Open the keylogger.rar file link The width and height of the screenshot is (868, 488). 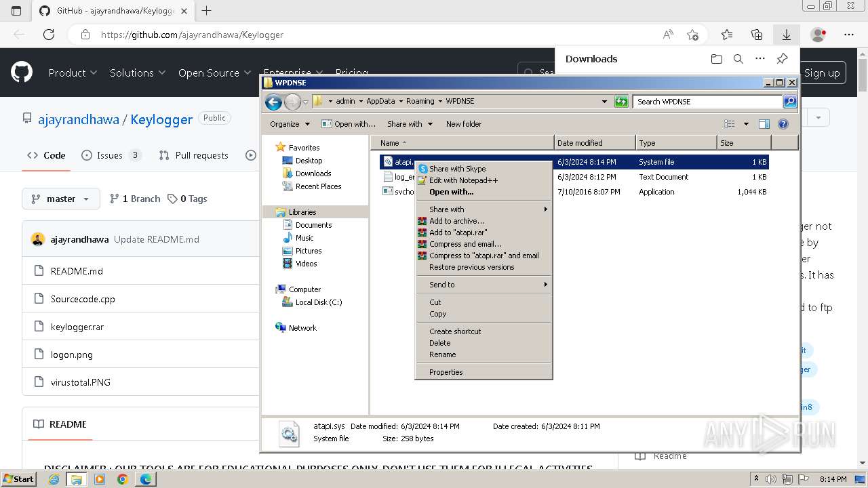click(77, 327)
